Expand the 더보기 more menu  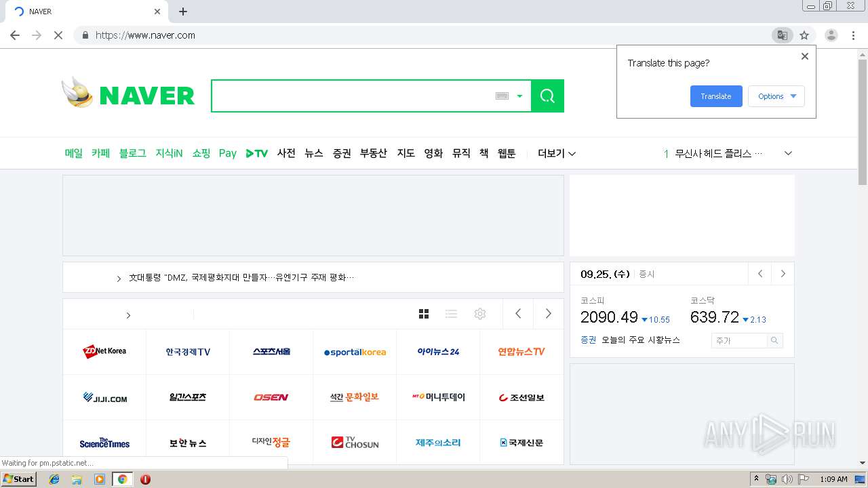(557, 153)
